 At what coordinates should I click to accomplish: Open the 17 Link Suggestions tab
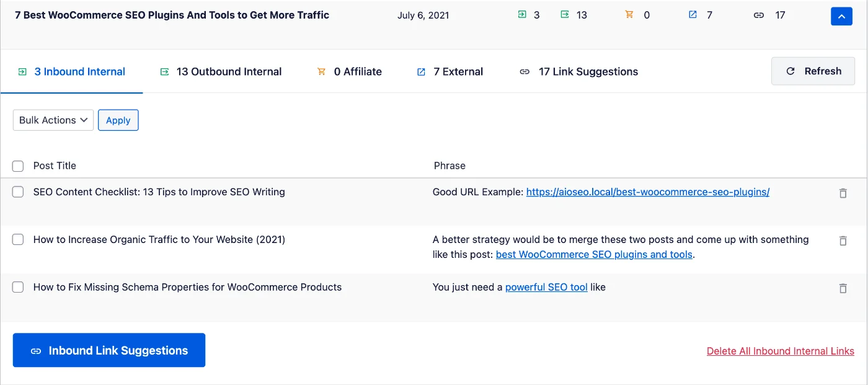[579, 72]
